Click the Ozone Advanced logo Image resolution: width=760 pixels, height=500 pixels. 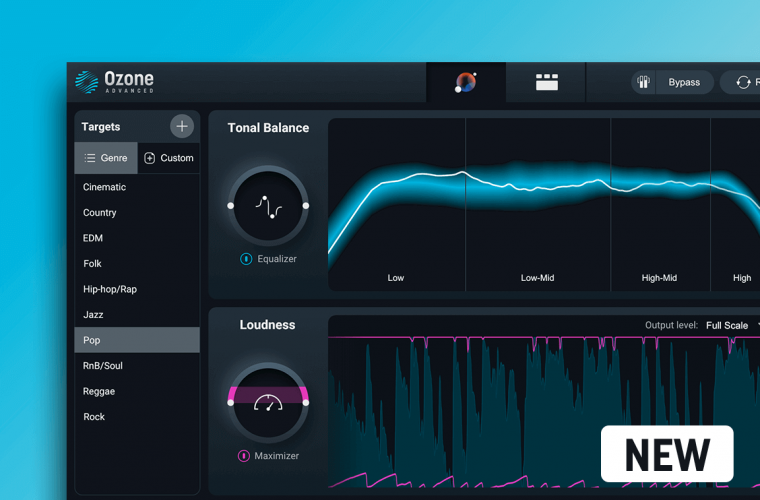pos(114,82)
